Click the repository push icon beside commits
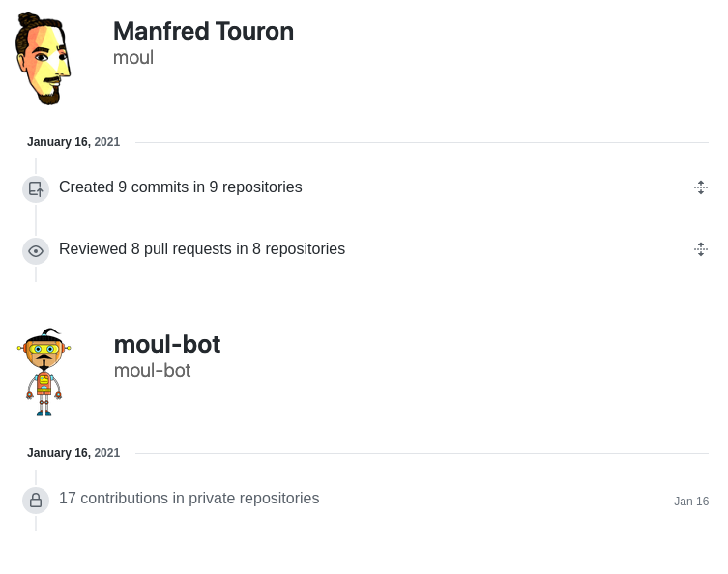Viewport: 728px width, 574px height. 36,189
